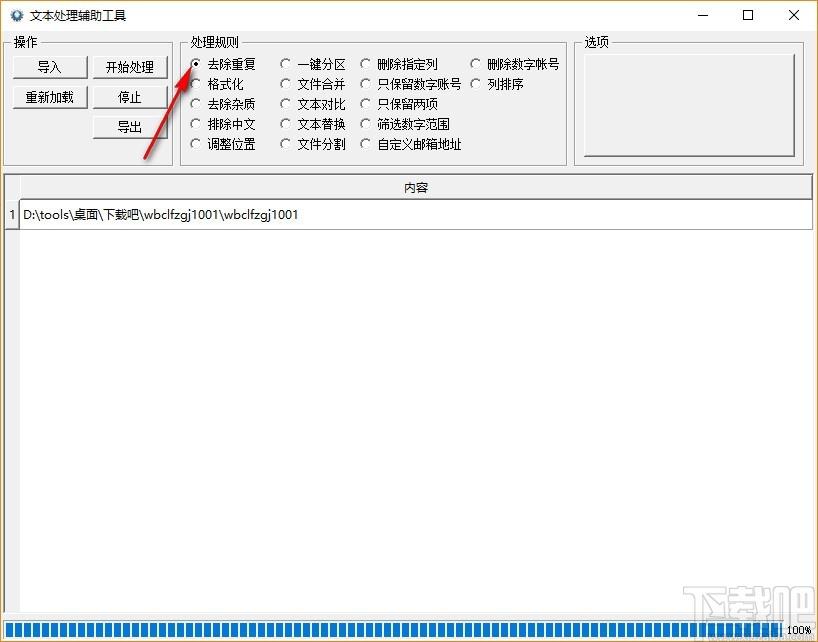
Task: Minimize the 文本处理辅助工具 window
Action: click(703, 15)
